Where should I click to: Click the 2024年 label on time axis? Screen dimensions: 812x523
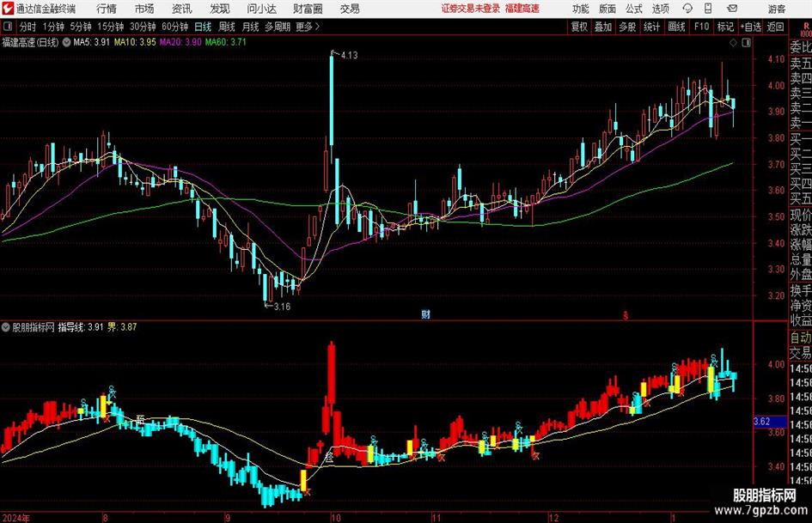pos(16,518)
